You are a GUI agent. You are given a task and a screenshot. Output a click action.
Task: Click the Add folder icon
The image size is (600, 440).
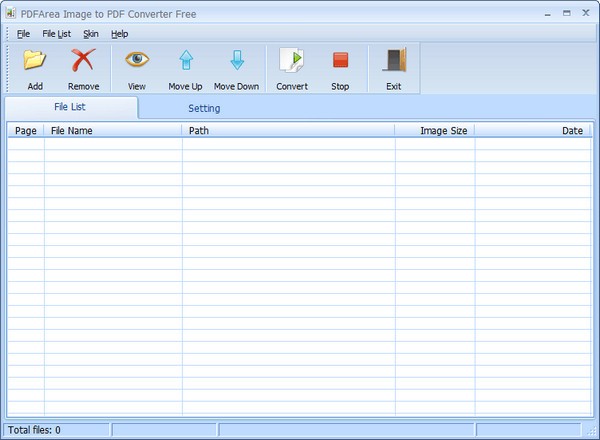point(35,60)
